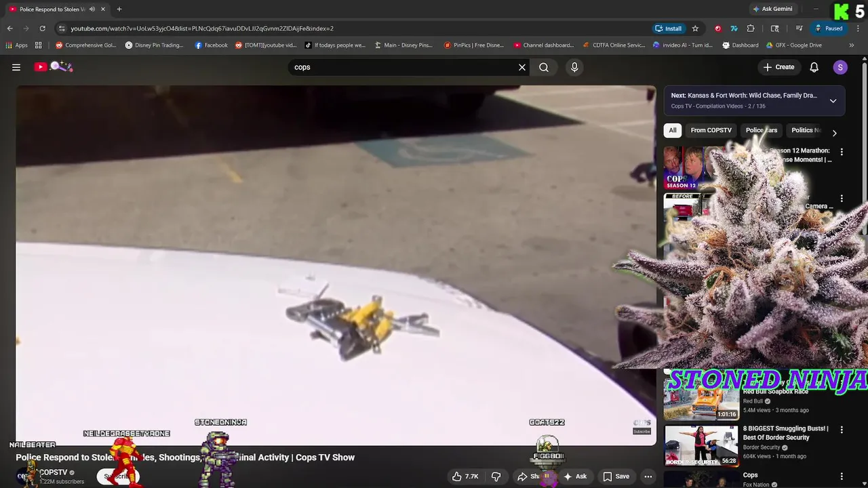868x488 pixels.
Task: Ask Gemini from the title bar
Action: click(772, 9)
